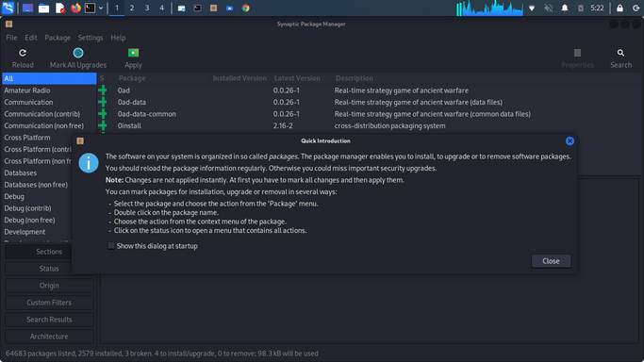Click the Reload toolbar icon
This screenshot has height=362, width=644.
pyautogui.click(x=23, y=53)
